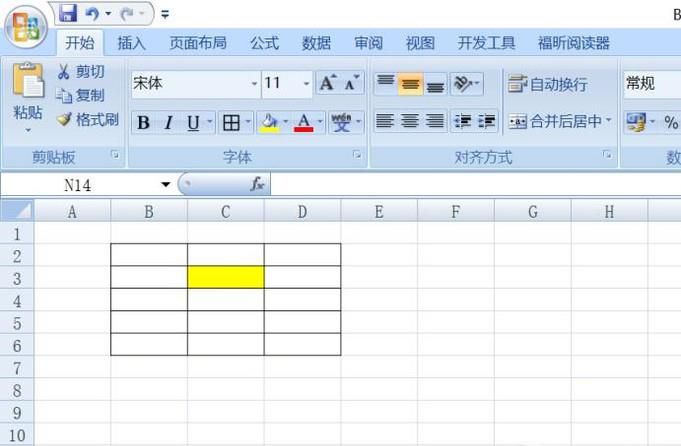Customize the Quick Access Toolbar

coord(165,14)
